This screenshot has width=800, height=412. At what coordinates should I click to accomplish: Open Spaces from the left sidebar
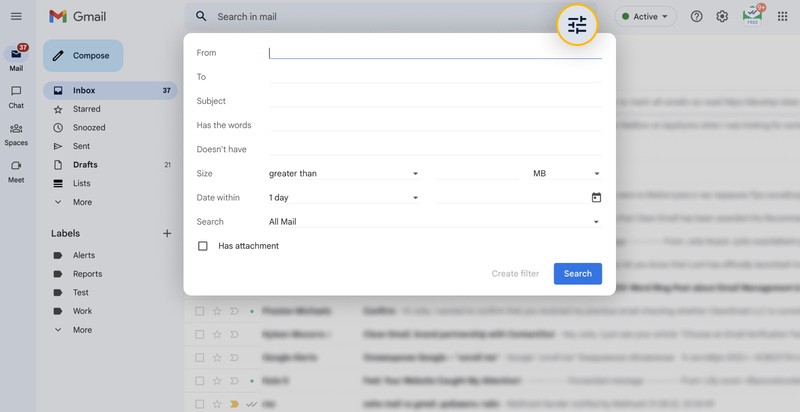click(x=16, y=133)
